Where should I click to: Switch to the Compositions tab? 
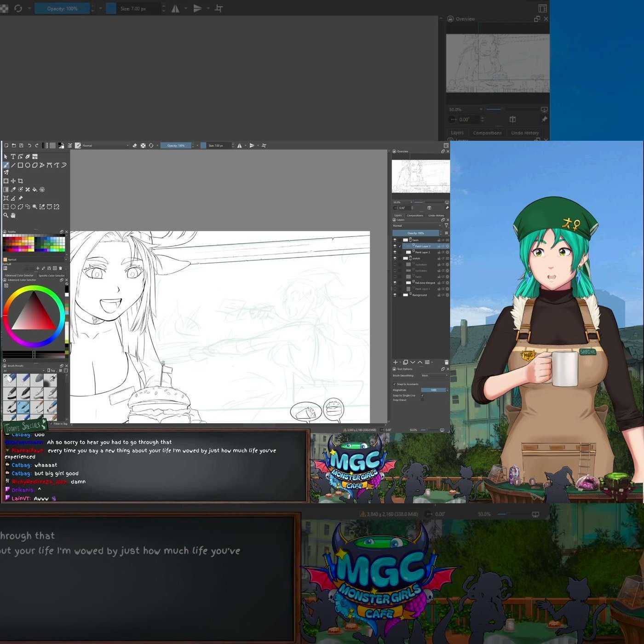(x=415, y=215)
